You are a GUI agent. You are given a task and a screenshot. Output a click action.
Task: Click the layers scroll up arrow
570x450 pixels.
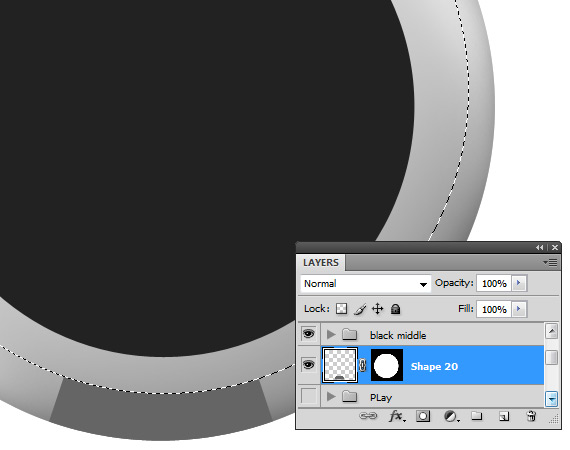pos(552,331)
